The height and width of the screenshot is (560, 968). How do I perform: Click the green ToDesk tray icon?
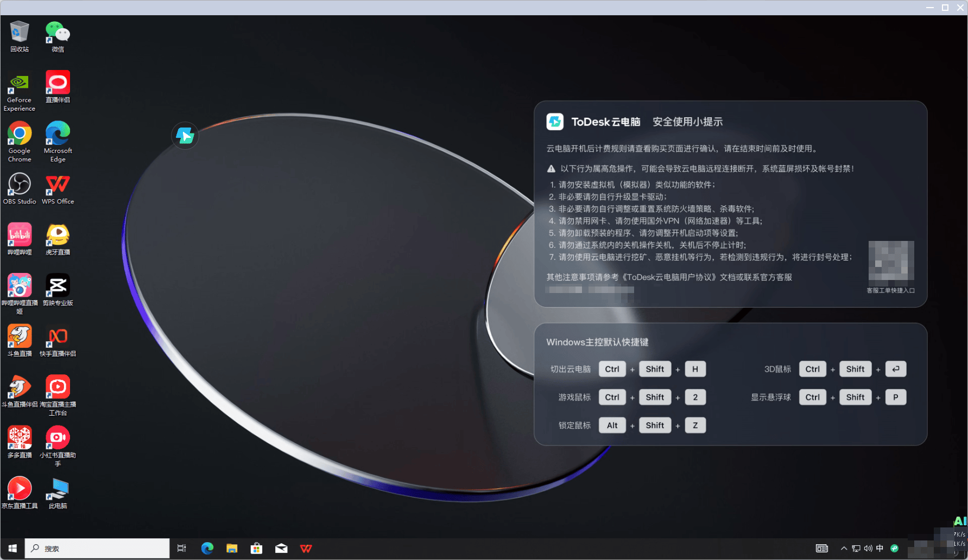[x=894, y=549]
